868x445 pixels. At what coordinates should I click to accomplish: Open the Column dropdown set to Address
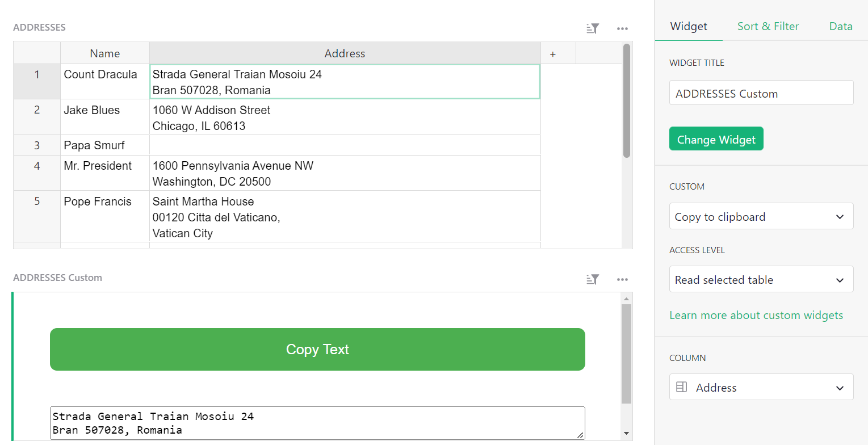(x=761, y=387)
